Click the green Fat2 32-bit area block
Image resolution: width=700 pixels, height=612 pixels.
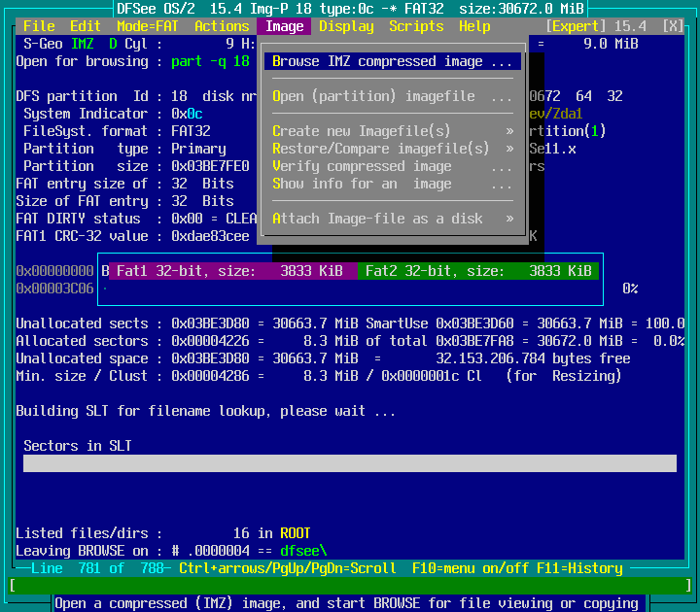(x=476, y=271)
